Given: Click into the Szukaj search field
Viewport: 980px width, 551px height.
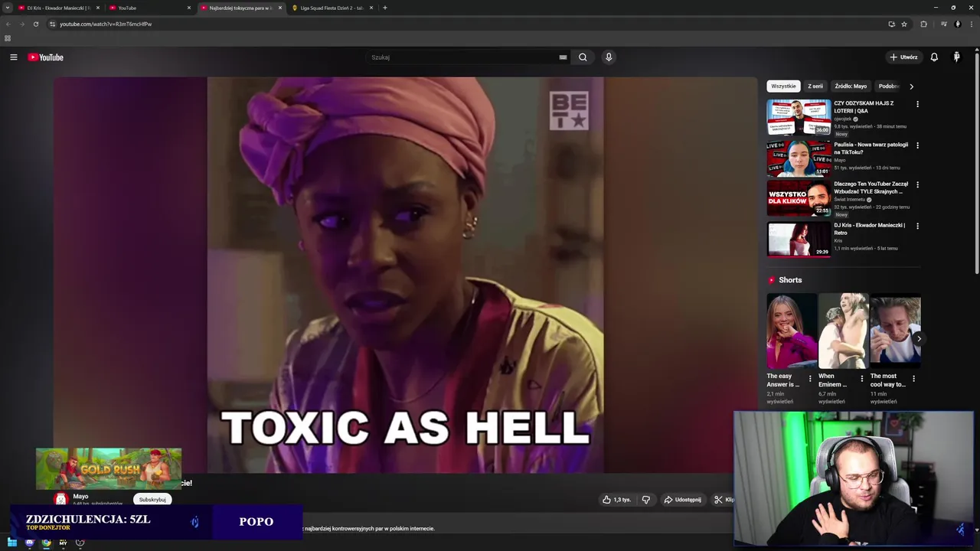Looking at the screenshot, I should point(463,57).
